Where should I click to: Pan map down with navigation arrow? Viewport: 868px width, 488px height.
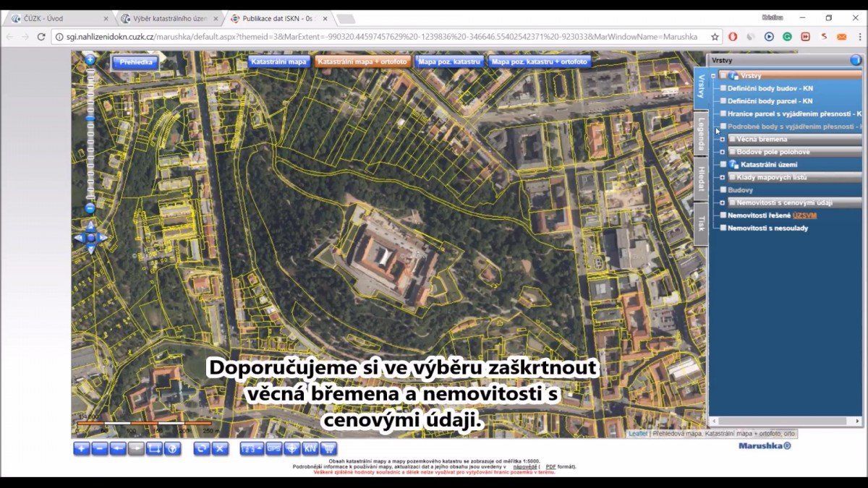tap(90, 249)
